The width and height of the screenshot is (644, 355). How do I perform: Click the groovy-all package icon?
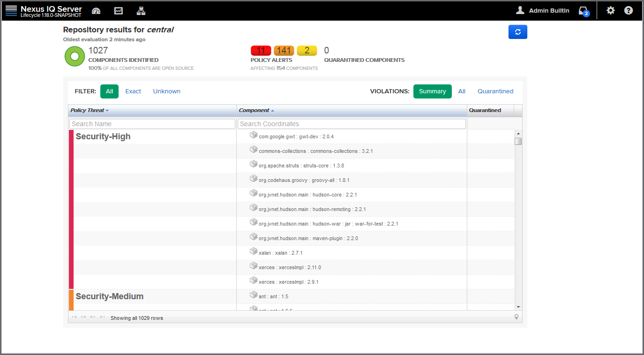point(254,179)
